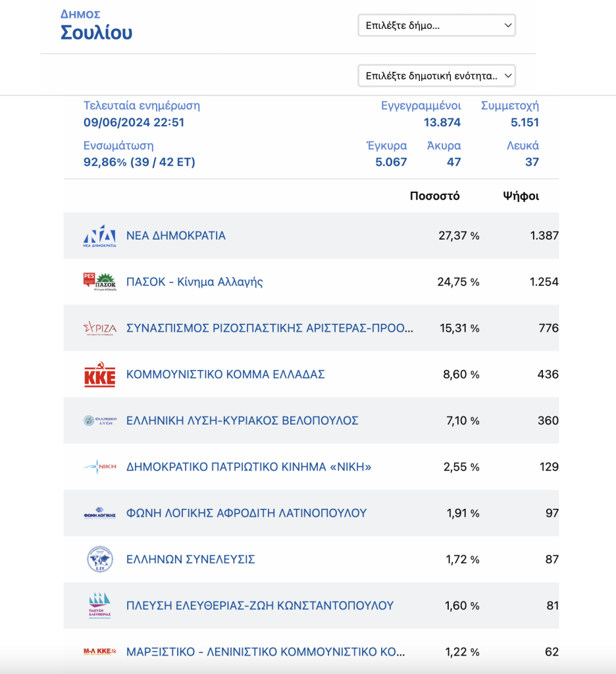Viewport: 616px width, 674px height.
Task: Click the chevron arrow of municipality dropdown
Action: [x=507, y=26]
